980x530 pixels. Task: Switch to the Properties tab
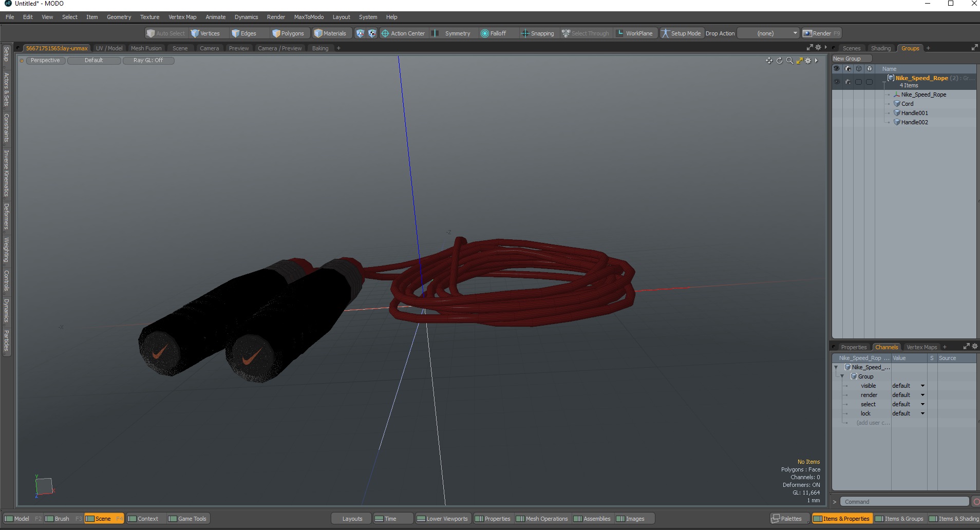pyautogui.click(x=853, y=347)
